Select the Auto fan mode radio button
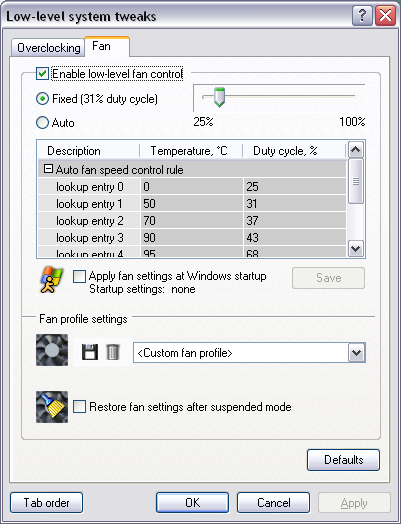 click(x=42, y=123)
